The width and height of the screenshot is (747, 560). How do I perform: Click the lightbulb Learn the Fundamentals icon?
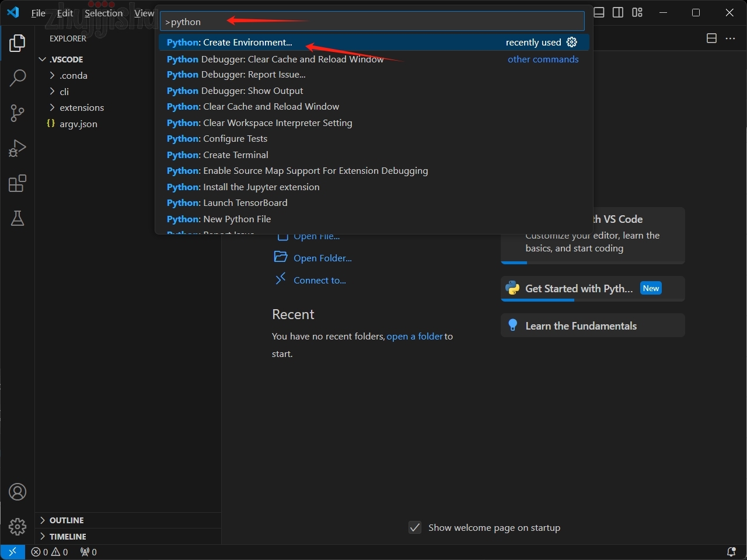pos(512,325)
